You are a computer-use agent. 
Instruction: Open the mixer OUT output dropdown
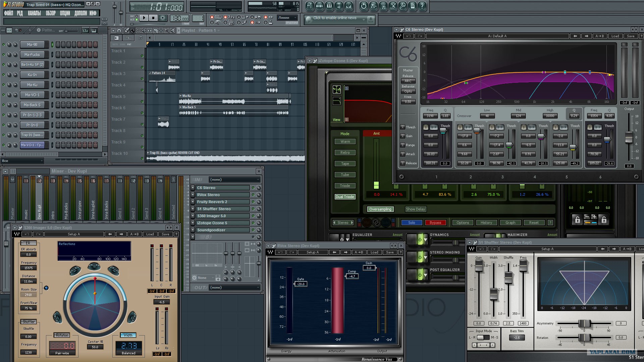coord(234,288)
